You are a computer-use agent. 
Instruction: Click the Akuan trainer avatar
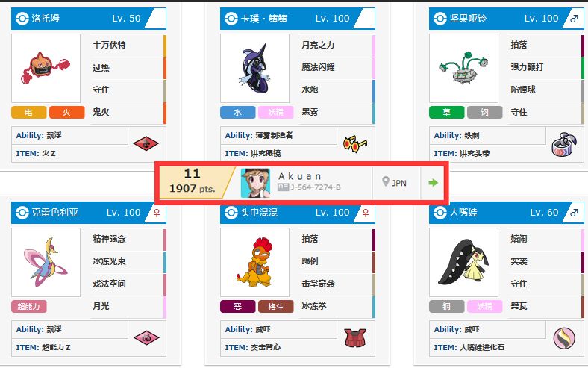255,183
